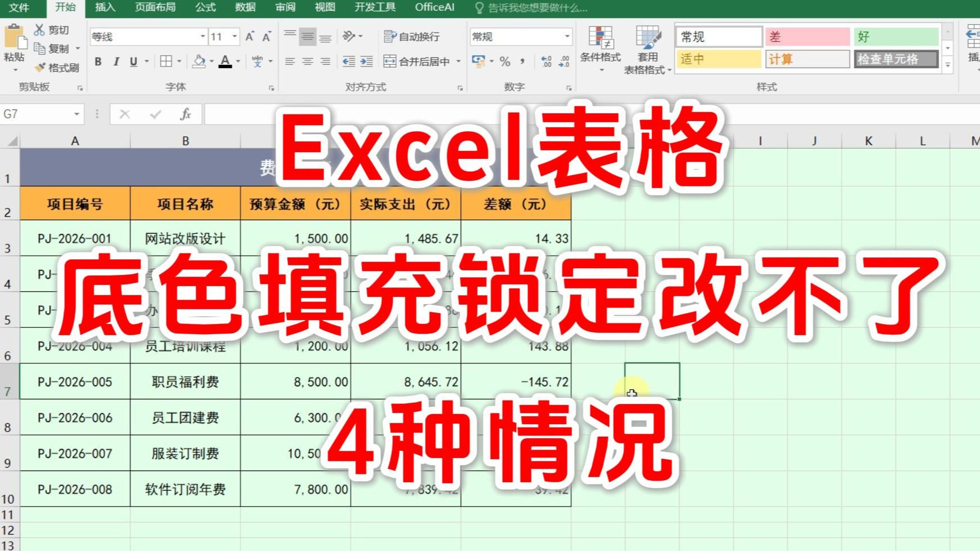Toggle align right icon
This screenshot has width=980, height=551.
tap(325, 61)
